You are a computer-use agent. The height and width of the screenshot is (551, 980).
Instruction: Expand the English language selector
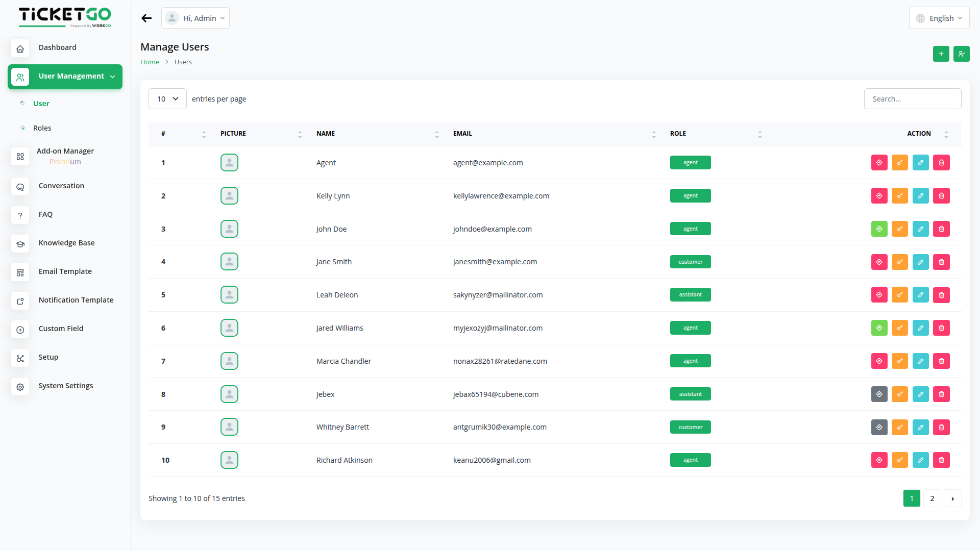939,18
